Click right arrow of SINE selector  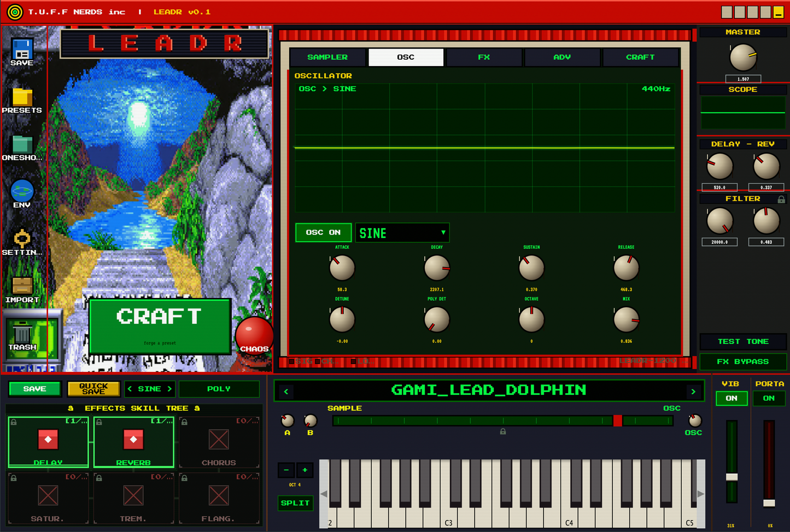169,389
